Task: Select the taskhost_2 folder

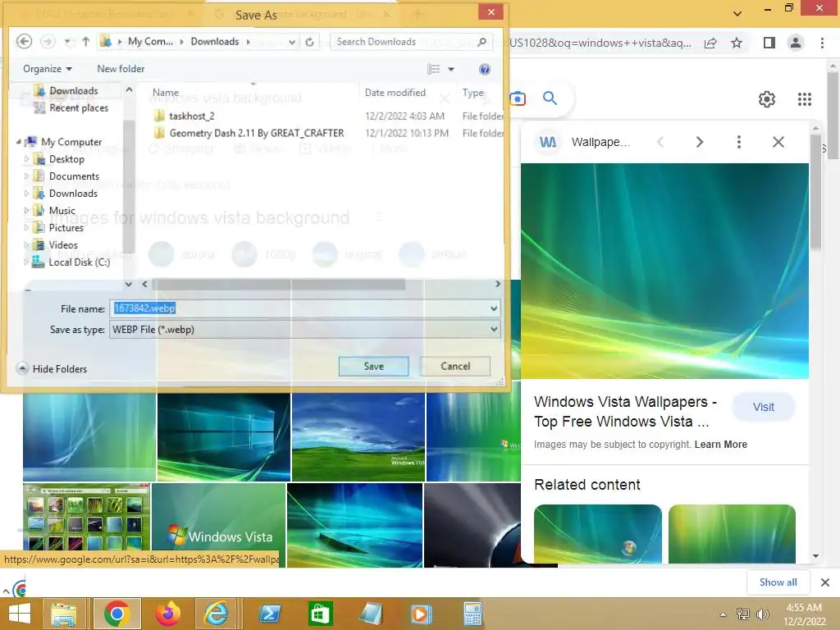Action: tap(191, 116)
